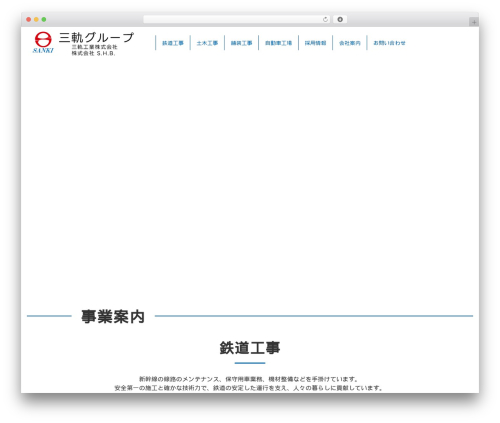
Task: Click the round button right of the address bar
Action: 340,20
